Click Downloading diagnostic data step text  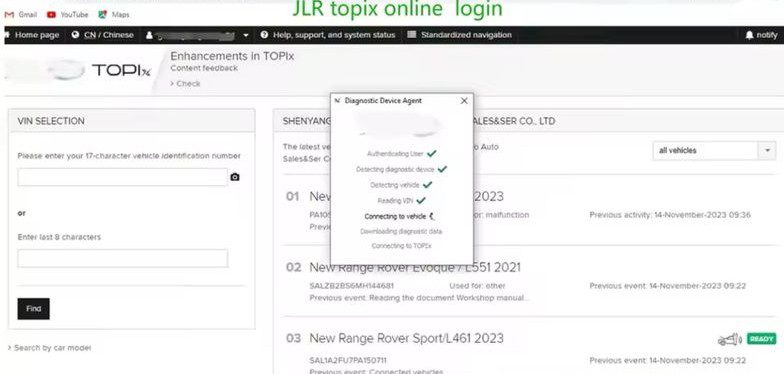point(401,232)
